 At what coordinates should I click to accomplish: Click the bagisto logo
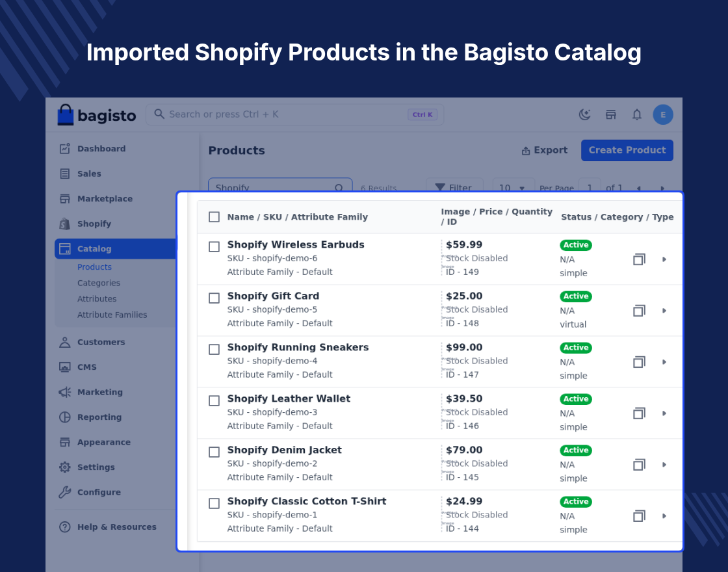point(97,114)
